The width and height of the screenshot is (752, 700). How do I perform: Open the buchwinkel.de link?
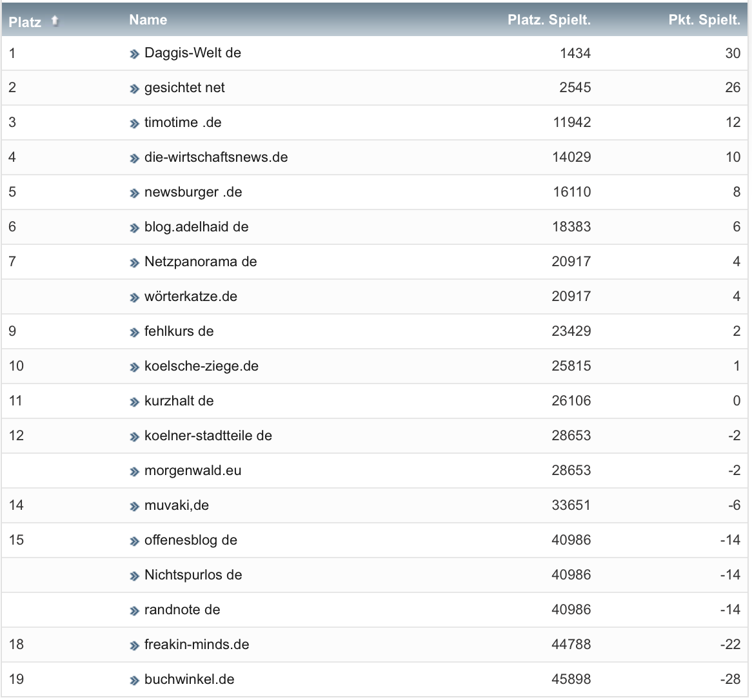tap(190, 679)
